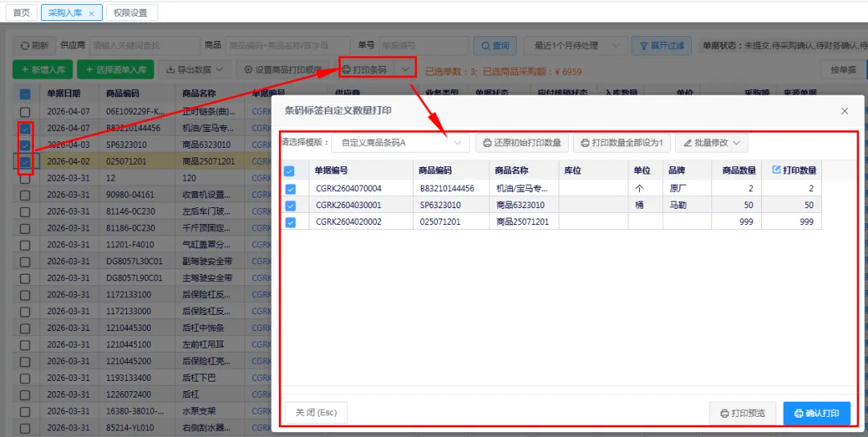868x437 pixels.
Task: Click product name 后杠下巴 in main list
Action: point(199,378)
